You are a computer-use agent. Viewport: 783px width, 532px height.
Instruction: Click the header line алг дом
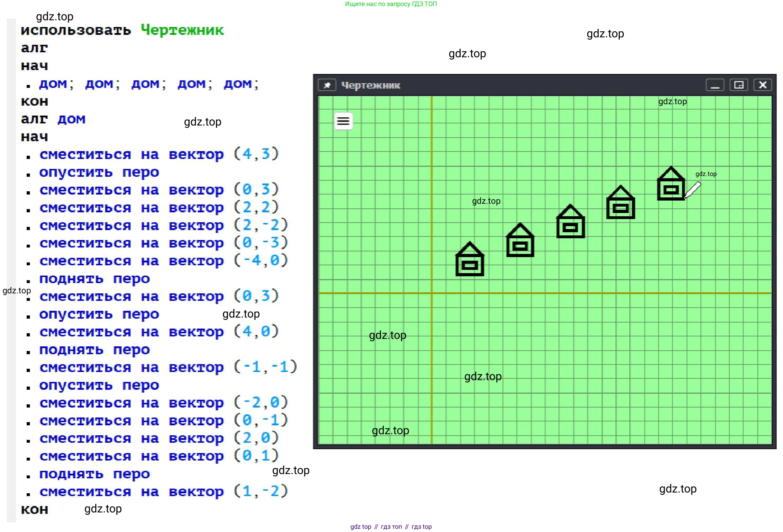[53, 119]
